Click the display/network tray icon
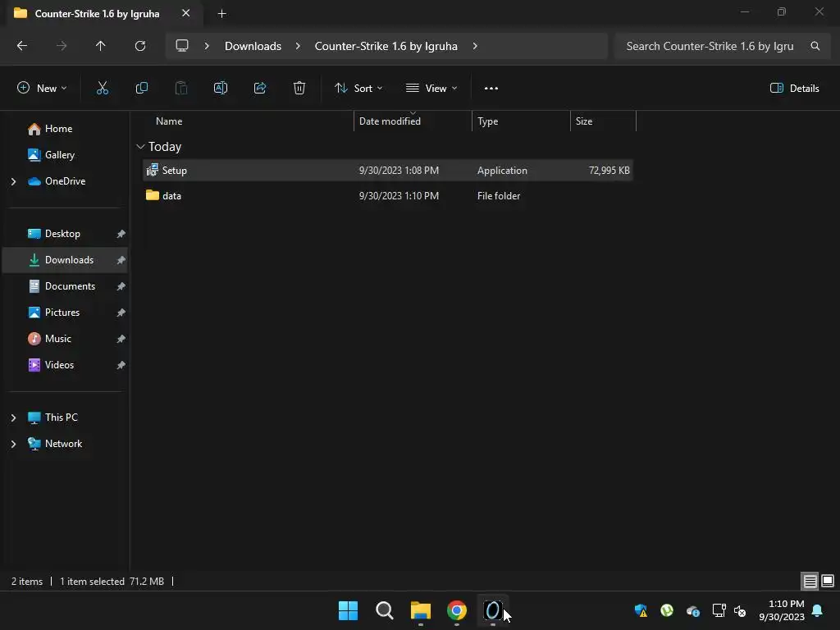The image size is (840, 630). click(x=719, y=610)
